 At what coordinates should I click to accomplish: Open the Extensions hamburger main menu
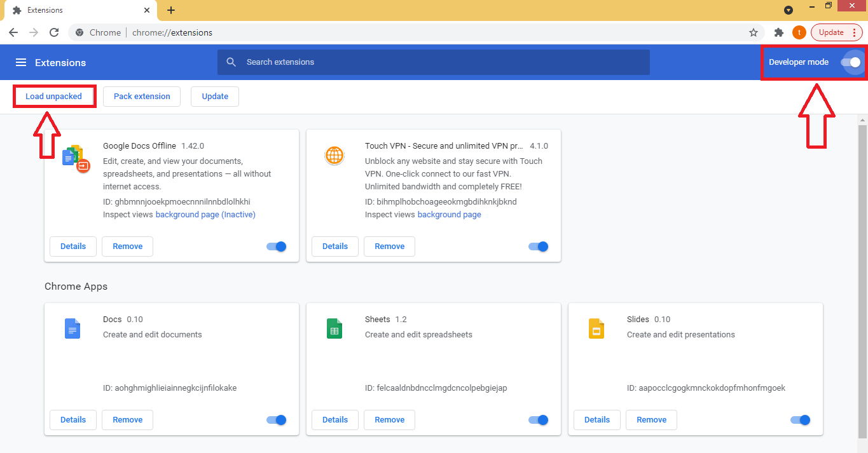[21, 62]
